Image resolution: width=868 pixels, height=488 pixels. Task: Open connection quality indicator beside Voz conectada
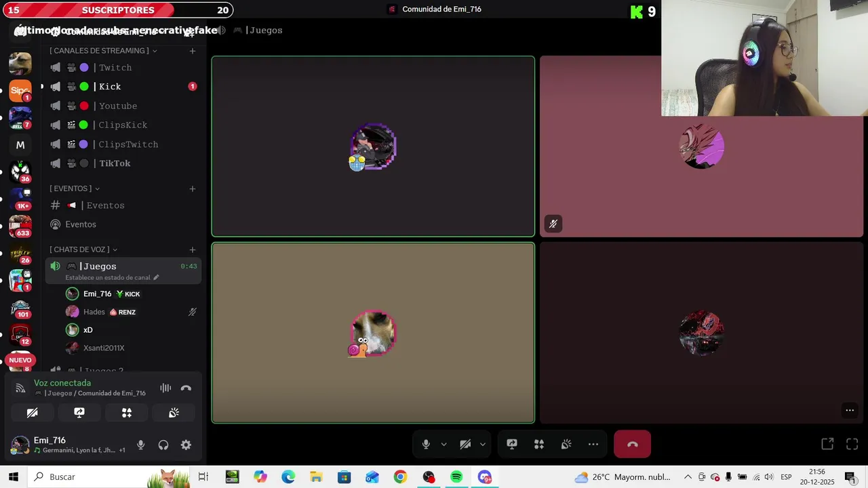(x=20, y=388)
